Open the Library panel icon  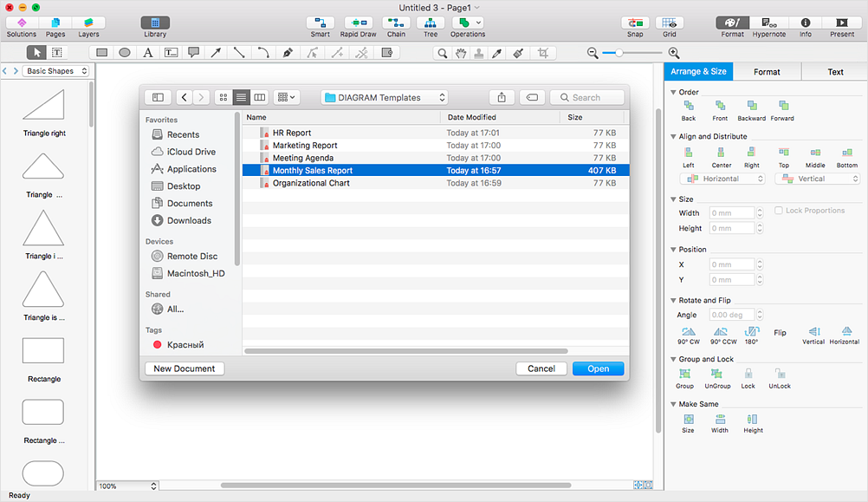(x=155, y=23)
